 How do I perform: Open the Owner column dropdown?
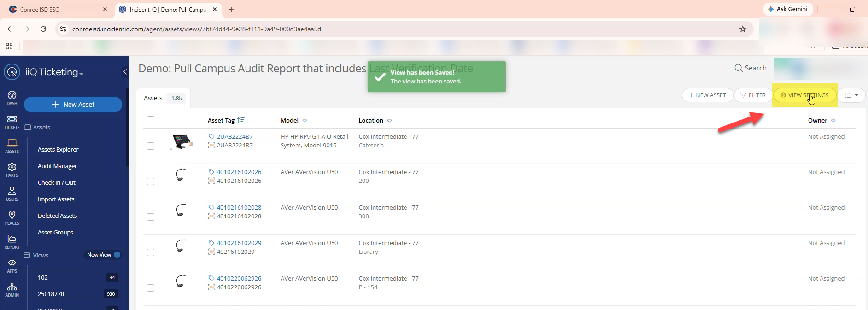click(x=833, y=121)
